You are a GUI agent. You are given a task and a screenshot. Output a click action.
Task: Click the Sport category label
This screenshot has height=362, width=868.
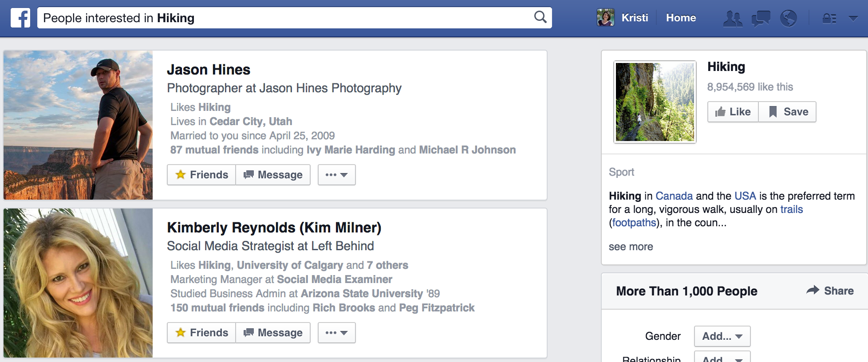click(621, 172)
